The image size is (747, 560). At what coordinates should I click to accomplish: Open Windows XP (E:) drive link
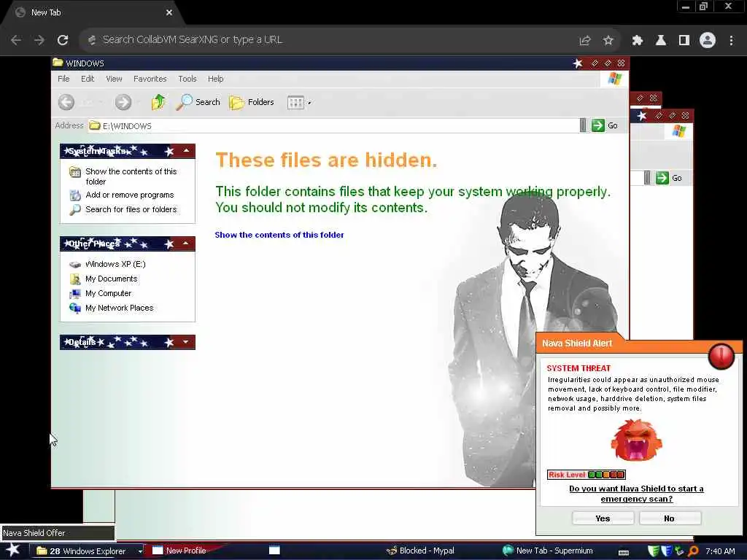point(115,264)
